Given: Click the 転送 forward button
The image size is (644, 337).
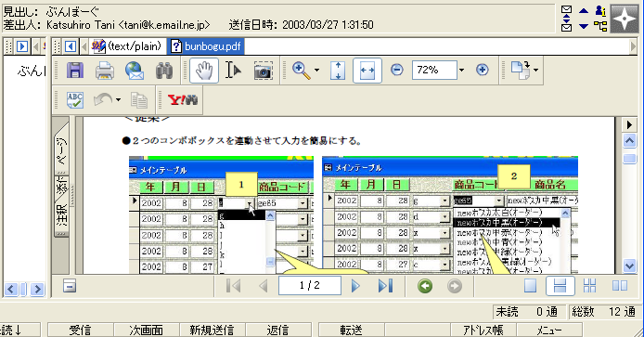Looking at the screenshot, I should [x=351, y=330].
